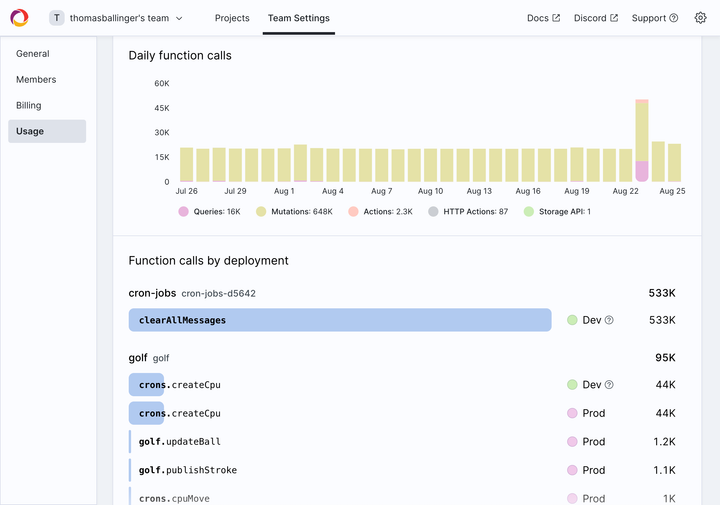Click the 95K total for golf
Screen dimensions: 720x505
coord(665,358)
